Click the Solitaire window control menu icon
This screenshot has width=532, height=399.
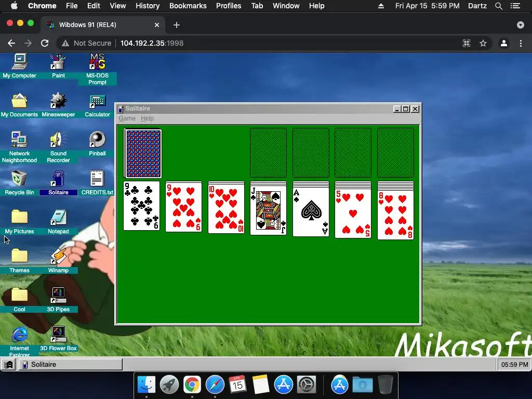click(121, 109)
